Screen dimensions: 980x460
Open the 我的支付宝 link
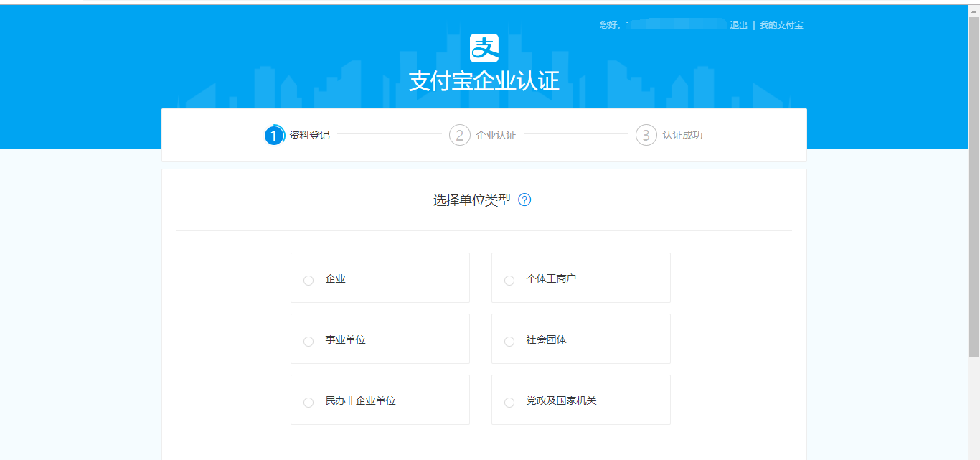pyautogui.click(x=781, y=25)
